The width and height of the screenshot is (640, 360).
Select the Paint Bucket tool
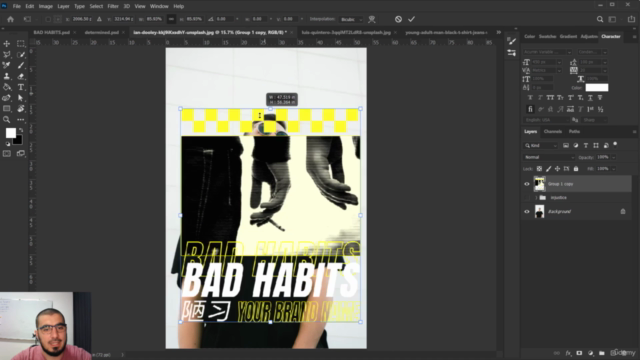click(7, 87)
